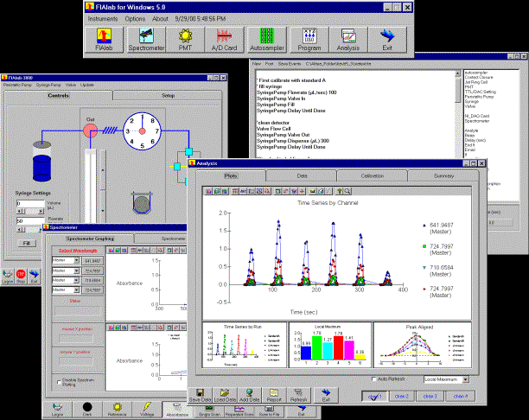Open the A/D Card instrument button
The width and height of the screenshot is (529, 420).
(225, 40)
